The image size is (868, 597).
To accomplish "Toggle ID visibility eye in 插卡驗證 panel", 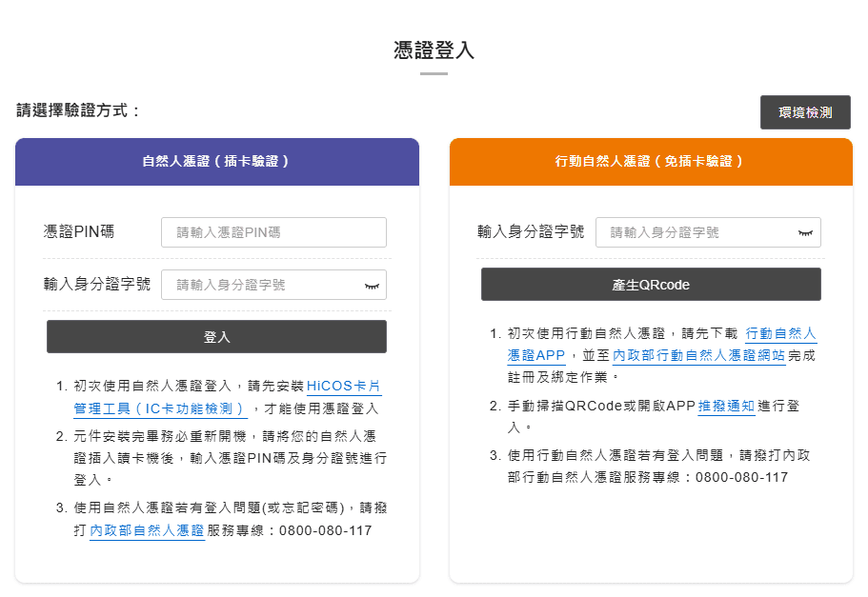I will (372, 286).
